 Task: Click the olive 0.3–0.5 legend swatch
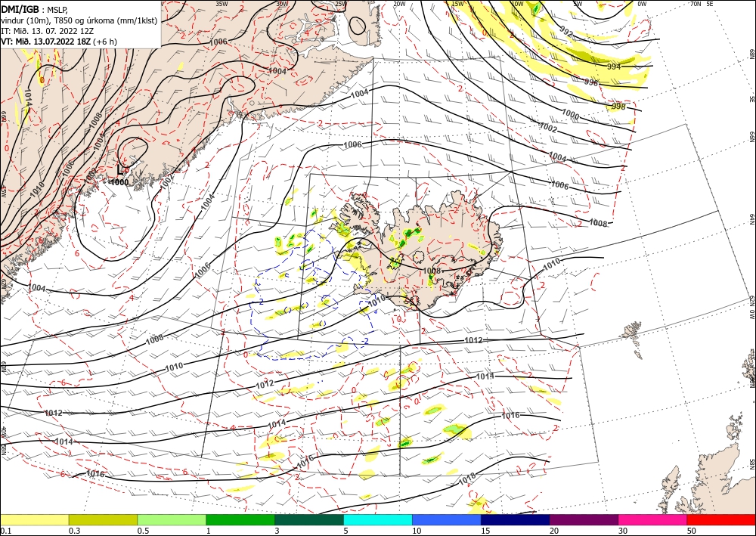pyautogui.click(x=103, y=519)
